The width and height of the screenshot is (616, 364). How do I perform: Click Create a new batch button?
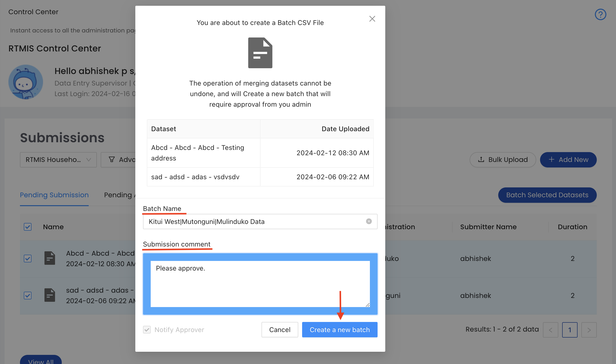pos(340,330)
